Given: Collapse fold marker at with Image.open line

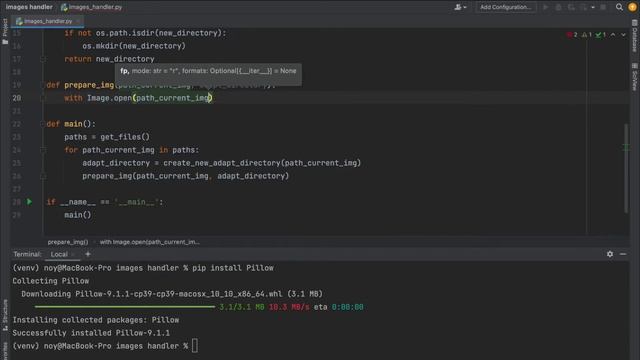Looking at the screenshot, I should point(43,98).
